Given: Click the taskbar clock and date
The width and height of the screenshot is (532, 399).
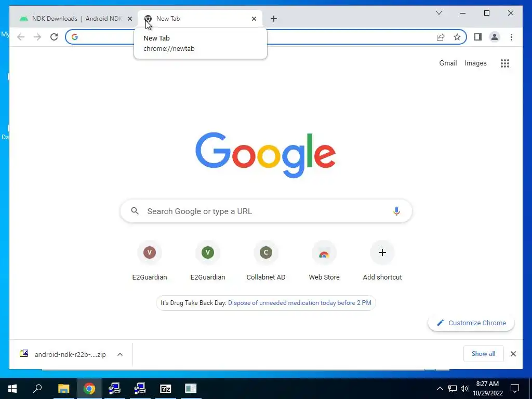Looking at the screenshot, I should tap(487, 389).
